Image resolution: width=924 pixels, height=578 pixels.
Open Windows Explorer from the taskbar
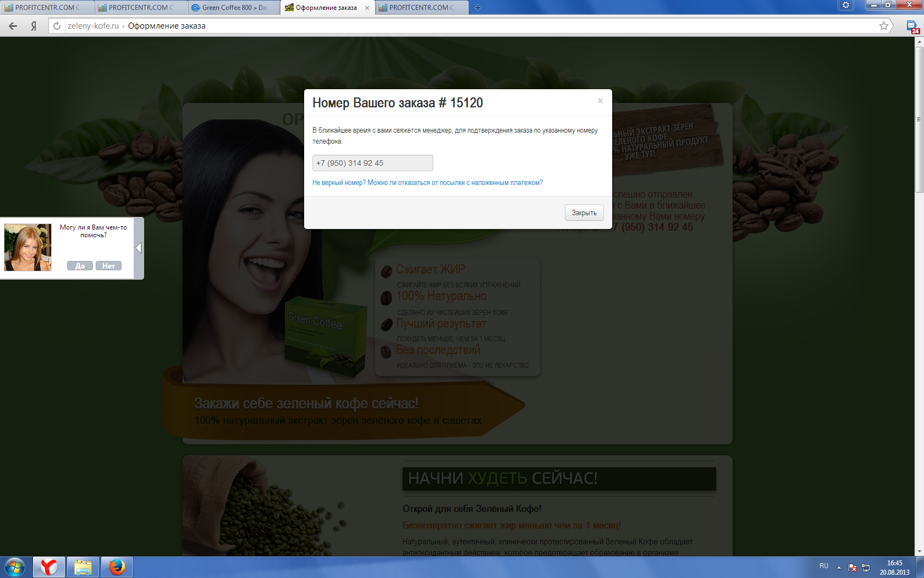click(x=83, y=567)
